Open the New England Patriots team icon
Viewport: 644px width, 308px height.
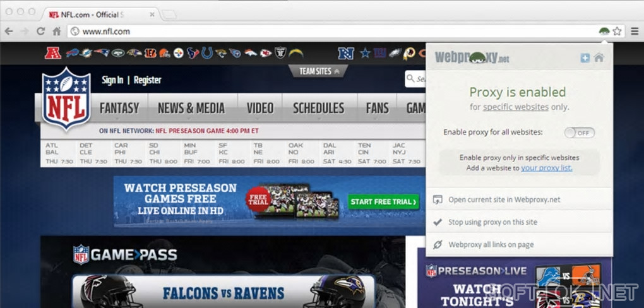coord(102,52)
